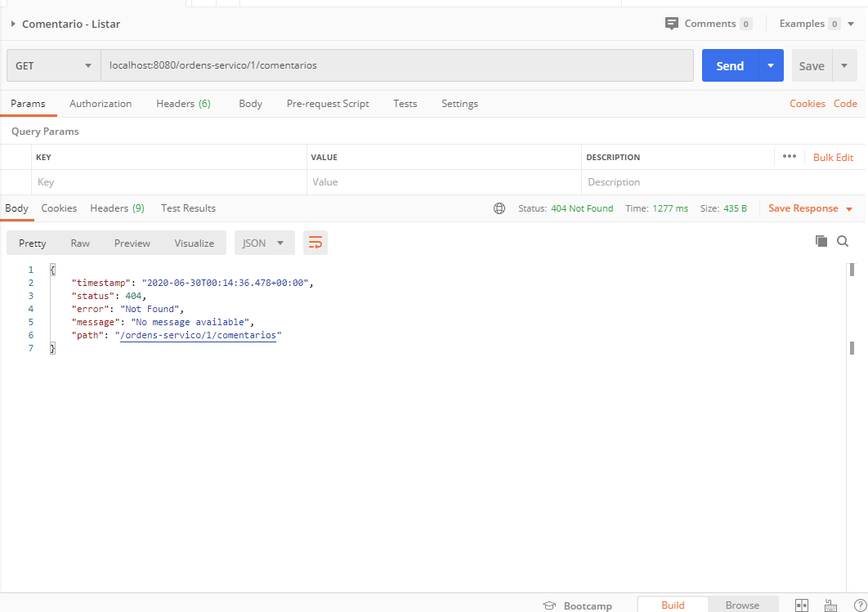Expand the Comentario - Listar request details
The height and width of the screenshot is (612, 868).
13,24
